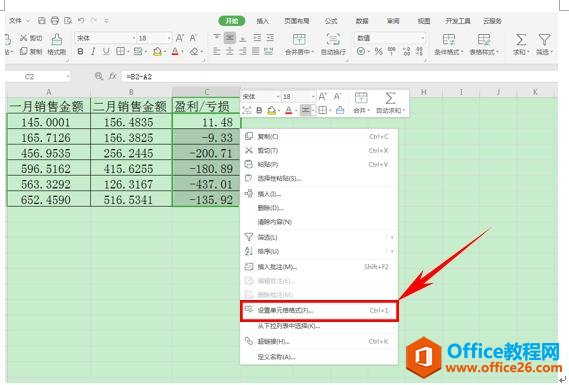Open the Name Box C2 dropdown
This screenshot has height=385, width=569.
click(68, 77)
